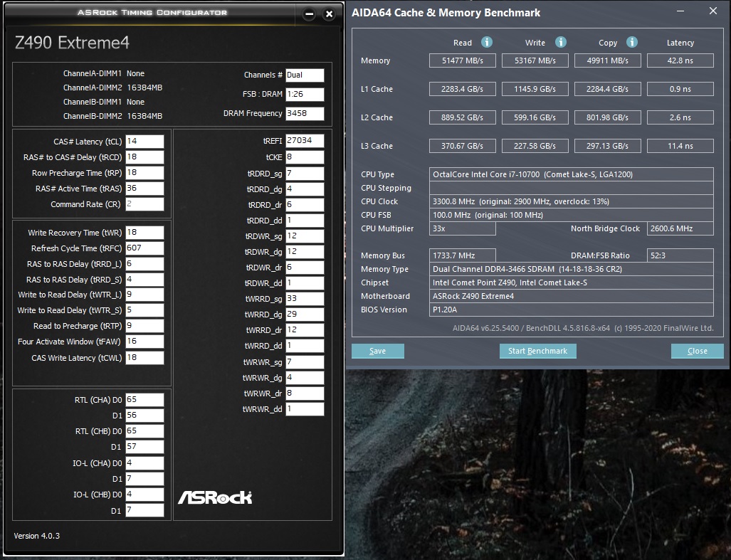731x560 pixels.
Task: Click the Copy column info icon
Action: [x=632, y=43]
